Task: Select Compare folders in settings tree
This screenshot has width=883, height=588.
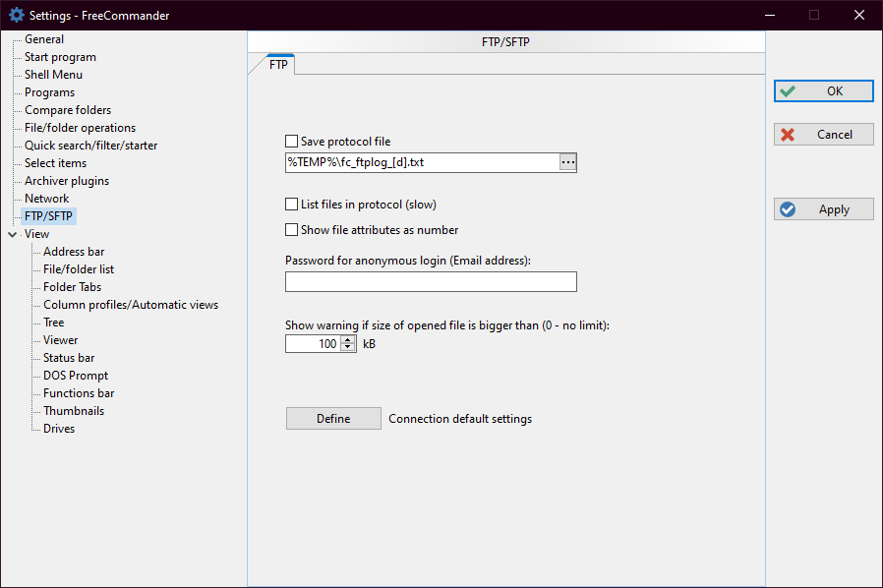Action: 68,110
